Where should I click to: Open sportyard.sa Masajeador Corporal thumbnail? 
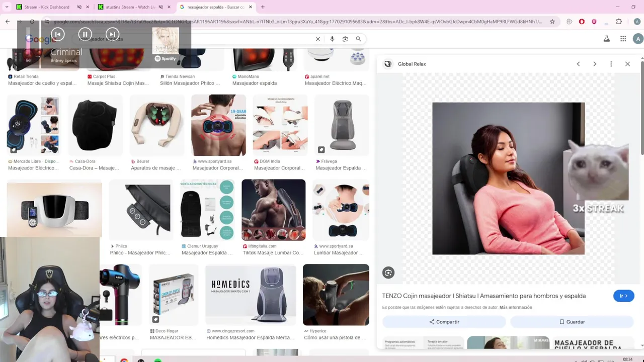tap(218, 125)
